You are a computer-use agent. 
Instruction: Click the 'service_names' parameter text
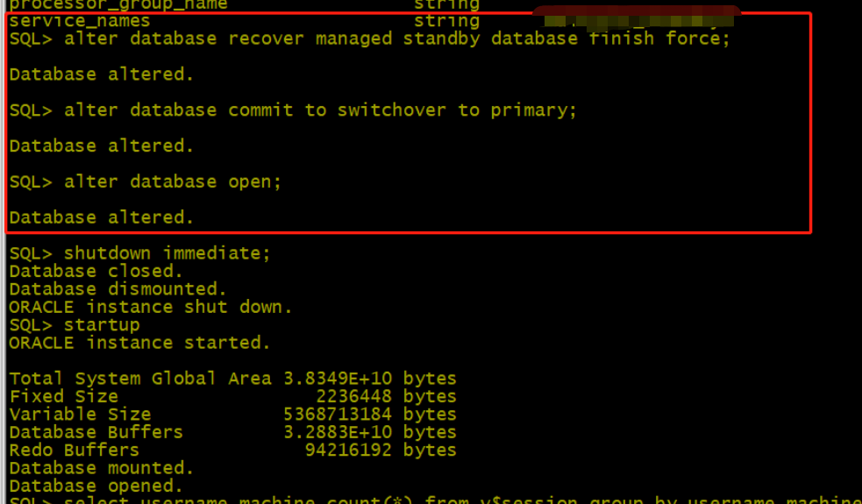[x=80, y=21]
